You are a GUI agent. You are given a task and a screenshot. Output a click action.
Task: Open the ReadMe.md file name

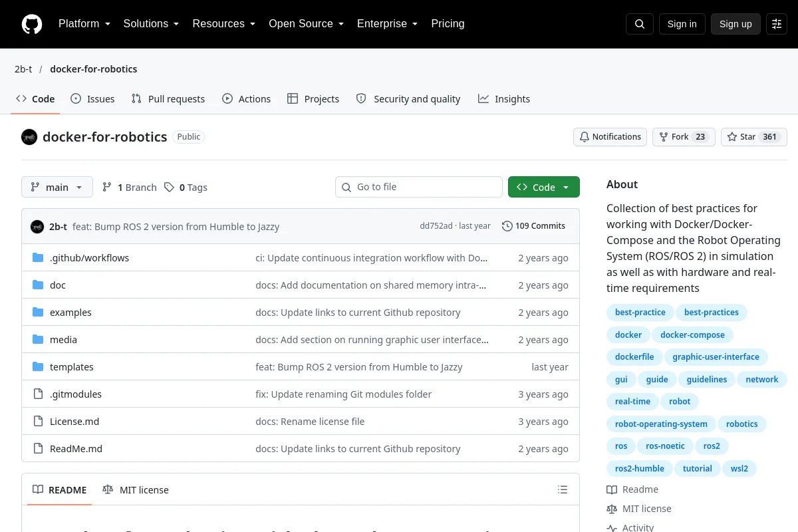(x=76, y=449)
